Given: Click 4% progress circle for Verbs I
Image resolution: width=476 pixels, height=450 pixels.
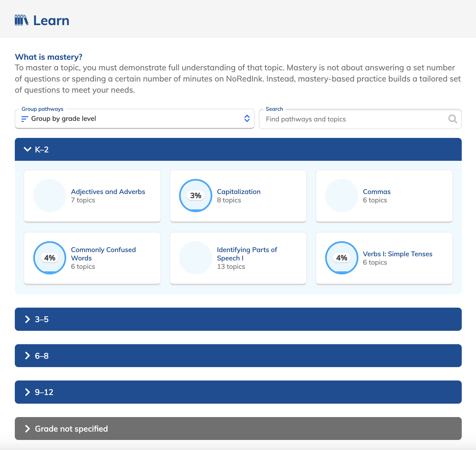Looking at the screenshot, I should tap(342, 258).
